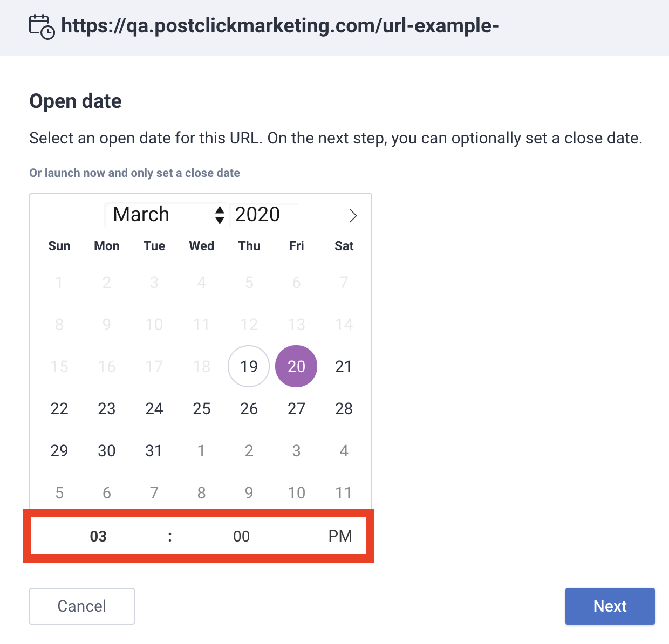Image resolution: width=669 pixels, height=644 pixels.
Task: Select March 19 on the calendar
Action: click(249, 366)
